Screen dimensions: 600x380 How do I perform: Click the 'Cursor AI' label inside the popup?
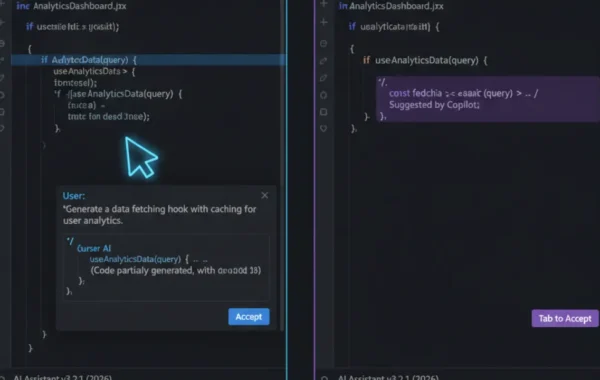pyautogui.click(x=94, y=248)
